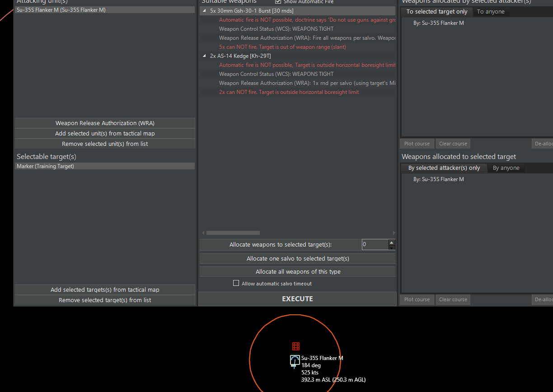The height and width of the screenshot is (392, 553).
Task: Select the By selected attacker(s) only tab
Action: 444,168
